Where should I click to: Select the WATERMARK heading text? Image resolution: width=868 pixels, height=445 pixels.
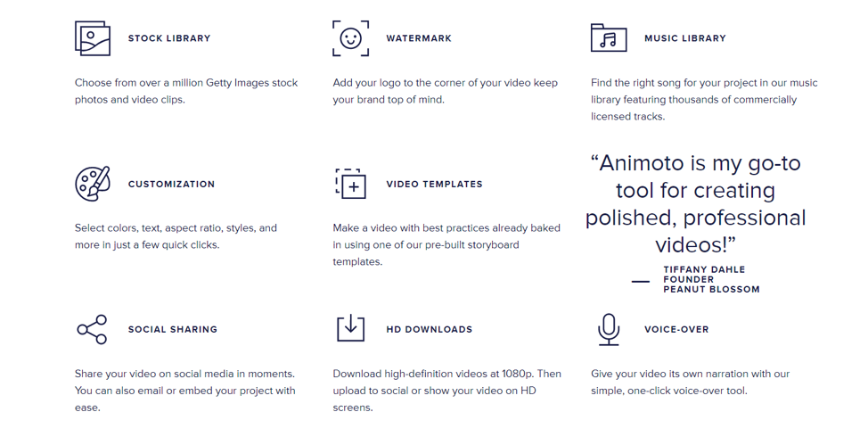coord(419,38)
